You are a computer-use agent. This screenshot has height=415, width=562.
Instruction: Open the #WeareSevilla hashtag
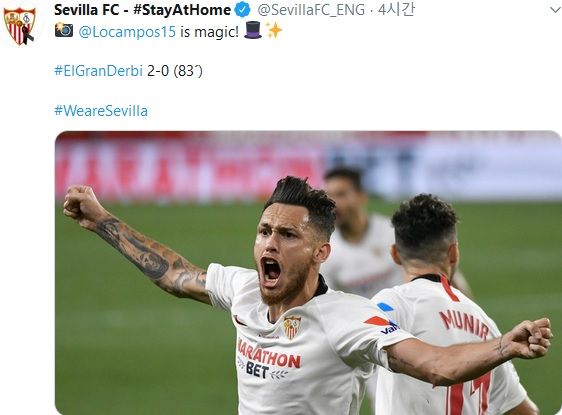tap(101, 111)
